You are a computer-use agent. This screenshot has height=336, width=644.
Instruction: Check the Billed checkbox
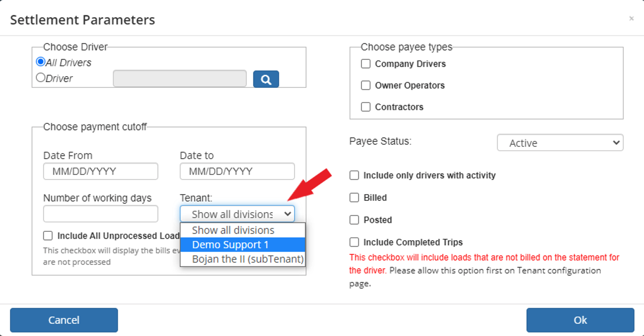354,197
